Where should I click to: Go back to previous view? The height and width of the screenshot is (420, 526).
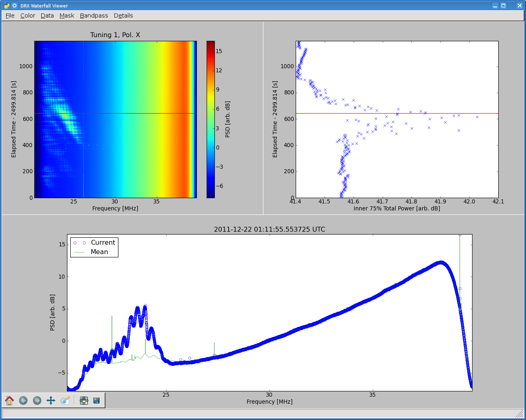[x=23, y=400]
